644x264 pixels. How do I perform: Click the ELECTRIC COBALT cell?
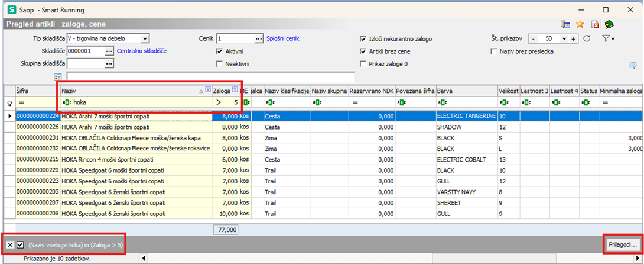point(467,159)
